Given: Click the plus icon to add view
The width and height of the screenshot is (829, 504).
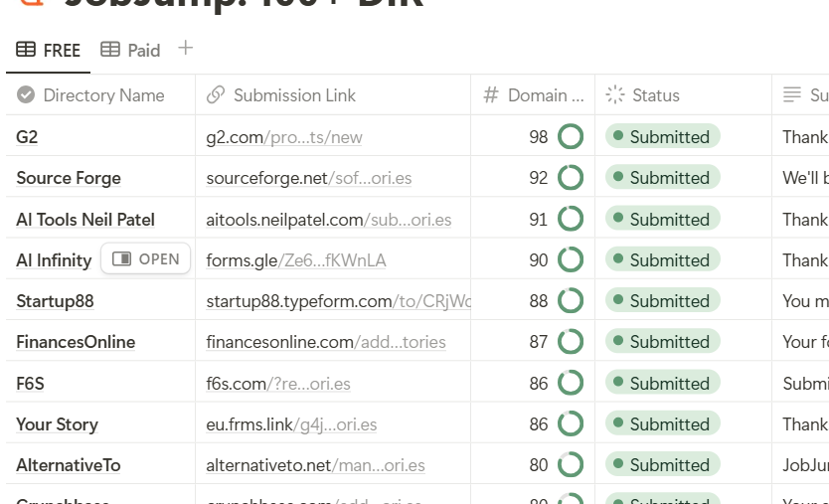Looking at the screenshot, I should point(186,49).
